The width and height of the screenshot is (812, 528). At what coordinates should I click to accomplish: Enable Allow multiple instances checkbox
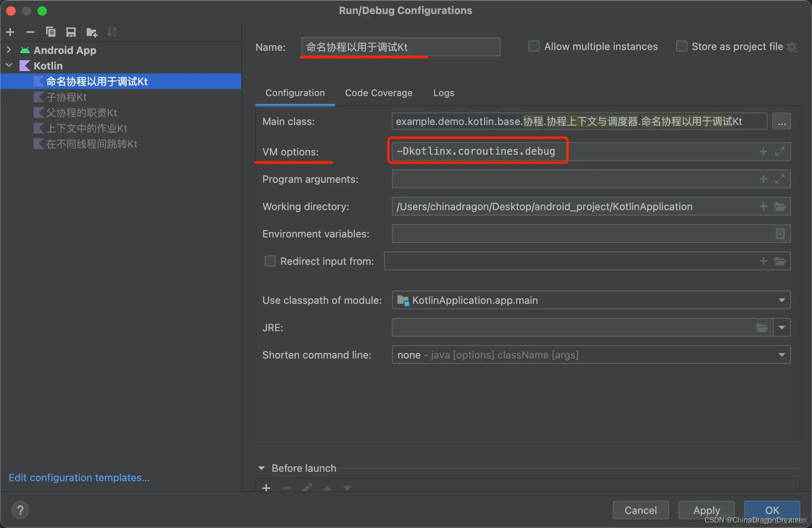pyautogui.click(x=534, y=46)
